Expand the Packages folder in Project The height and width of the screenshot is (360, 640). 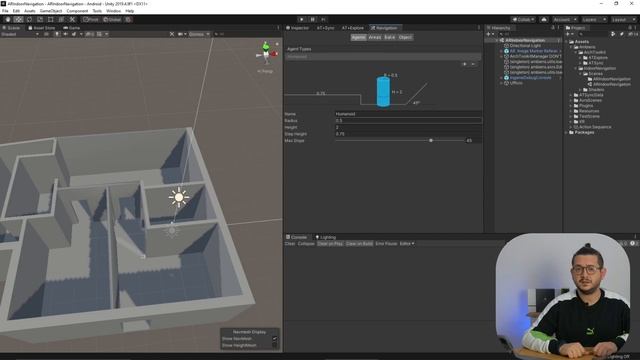coord(567,132)
